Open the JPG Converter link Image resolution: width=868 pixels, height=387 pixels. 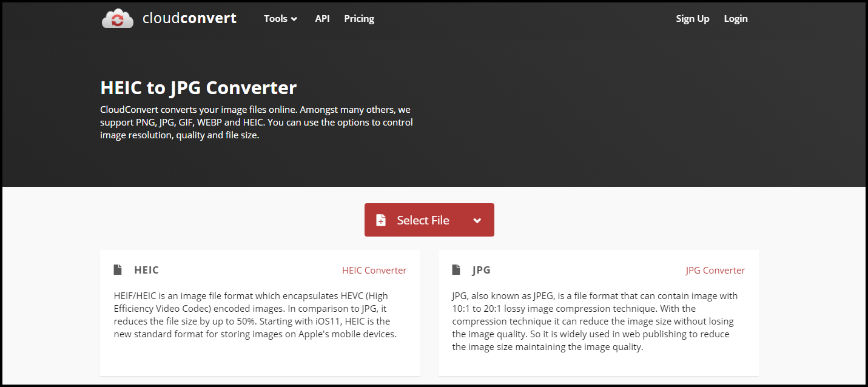(x=715, y=271)
